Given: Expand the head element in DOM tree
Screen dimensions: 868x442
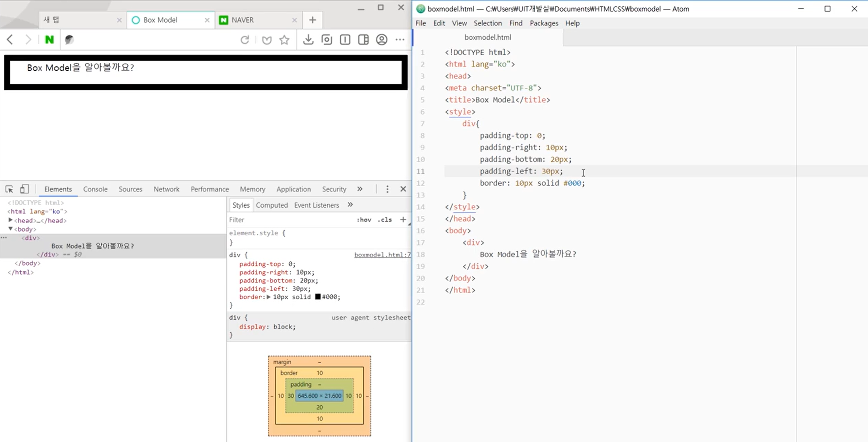Looking at the screenshot, I should click(x=11, y=220).
